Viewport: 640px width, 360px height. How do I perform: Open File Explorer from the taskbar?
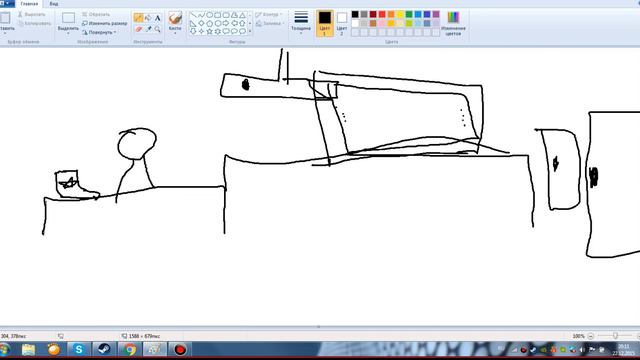click(28, 349)
